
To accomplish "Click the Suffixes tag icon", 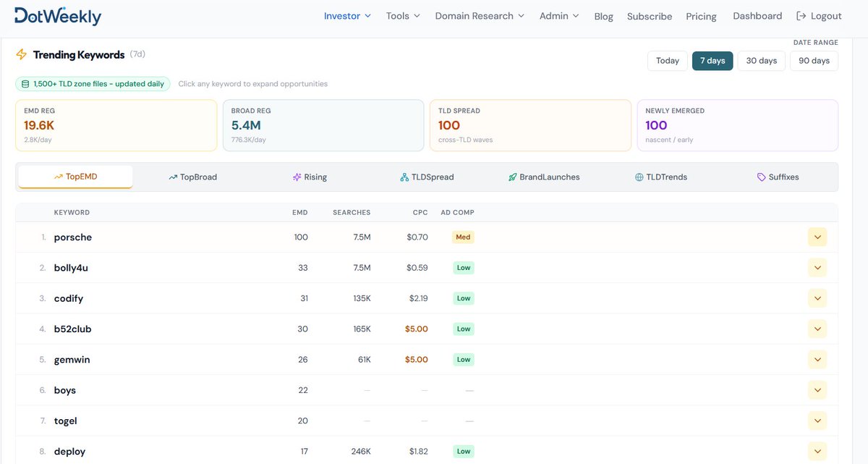I will coord(761,177).
